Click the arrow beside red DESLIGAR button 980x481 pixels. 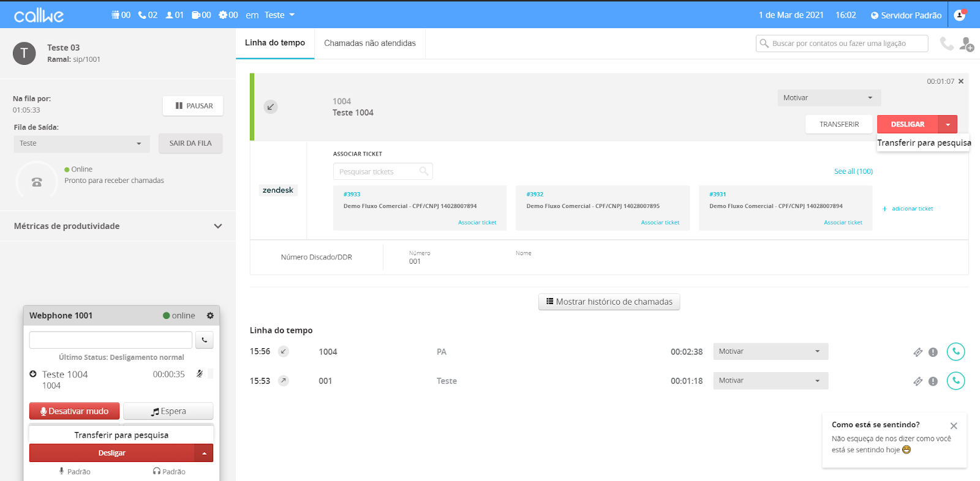point(948,124)
